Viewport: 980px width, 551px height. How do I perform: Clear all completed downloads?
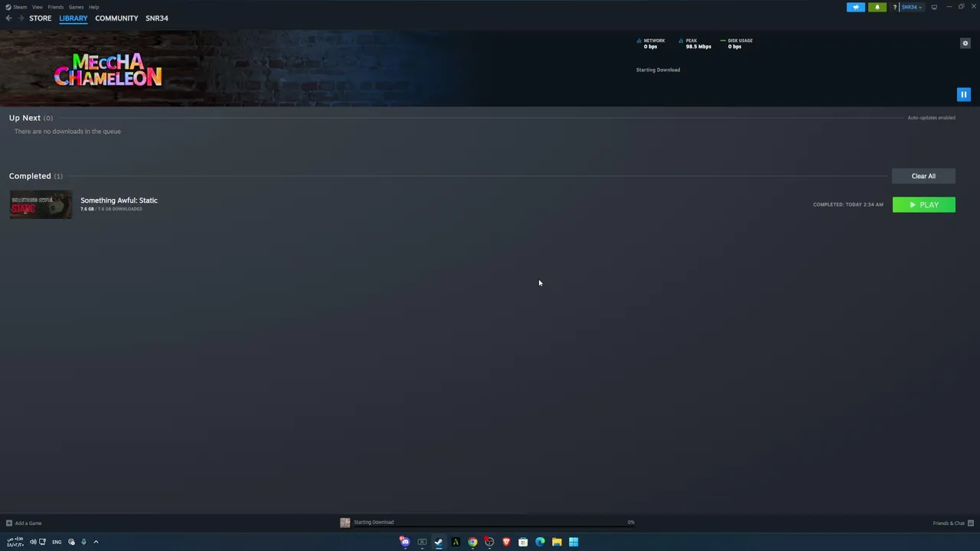[923, 176]
